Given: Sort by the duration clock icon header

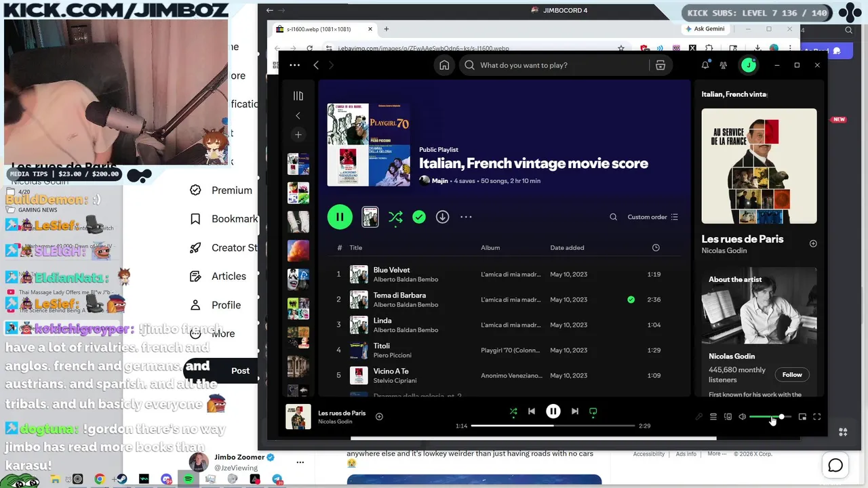Looking at the screenshot, I should 656,248.
